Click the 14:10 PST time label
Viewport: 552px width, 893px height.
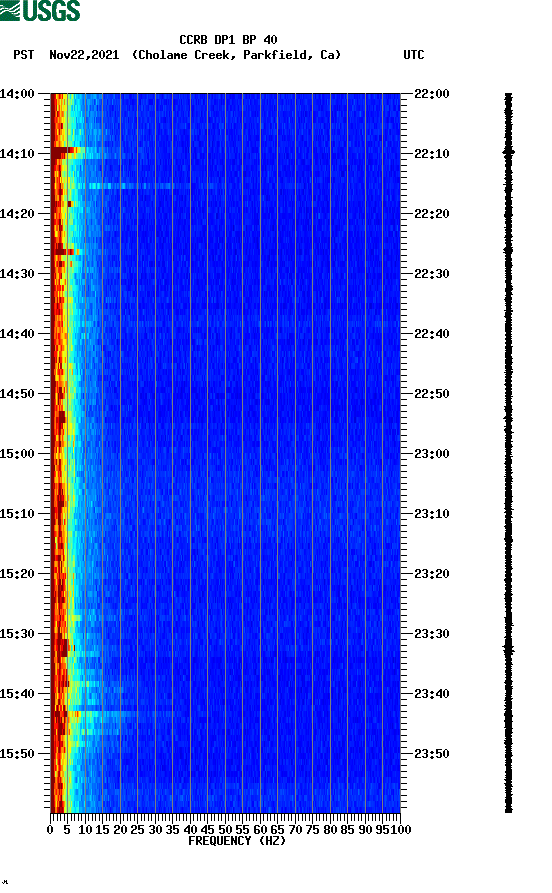tap(17, 154)
